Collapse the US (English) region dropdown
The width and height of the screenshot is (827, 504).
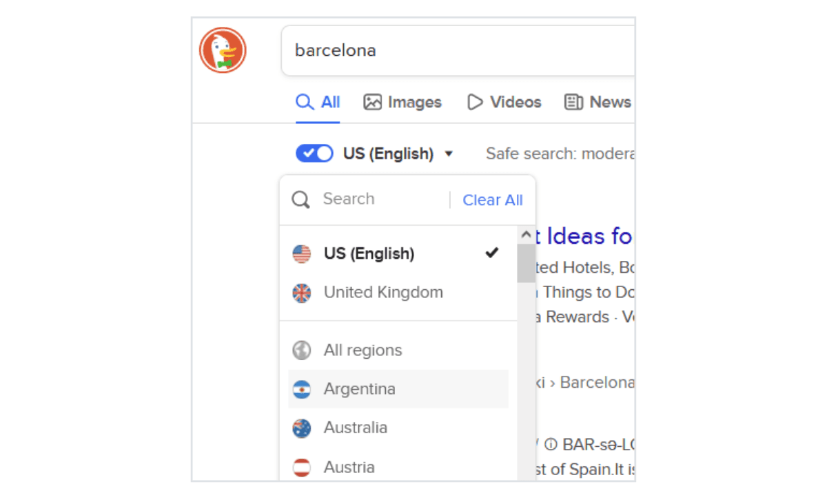[398, 154]
